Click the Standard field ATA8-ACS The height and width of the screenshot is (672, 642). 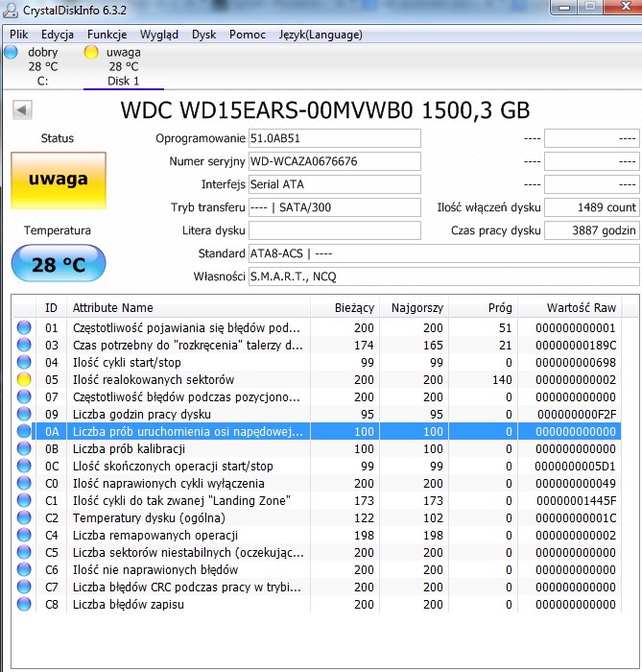pyautogui.click(x=443, y=253)
